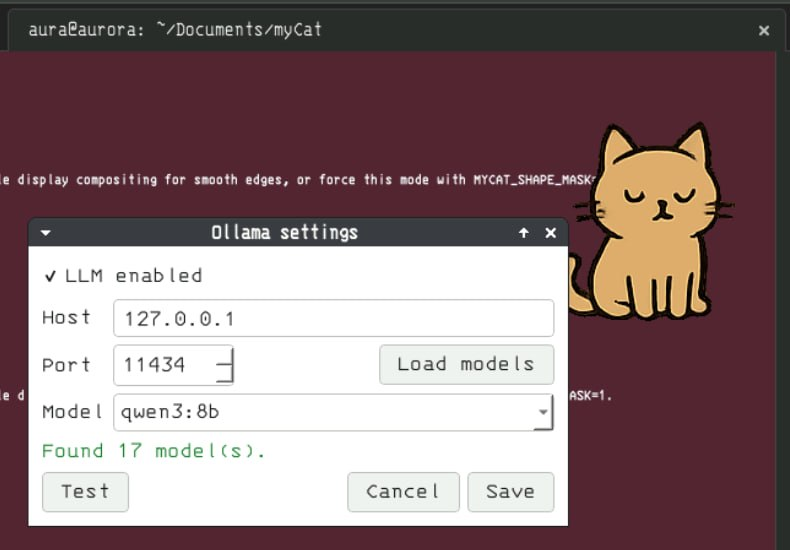The image size is (790, 550).
Task: Disable the LLM enabled checkbox
Action: pos(50,276)
